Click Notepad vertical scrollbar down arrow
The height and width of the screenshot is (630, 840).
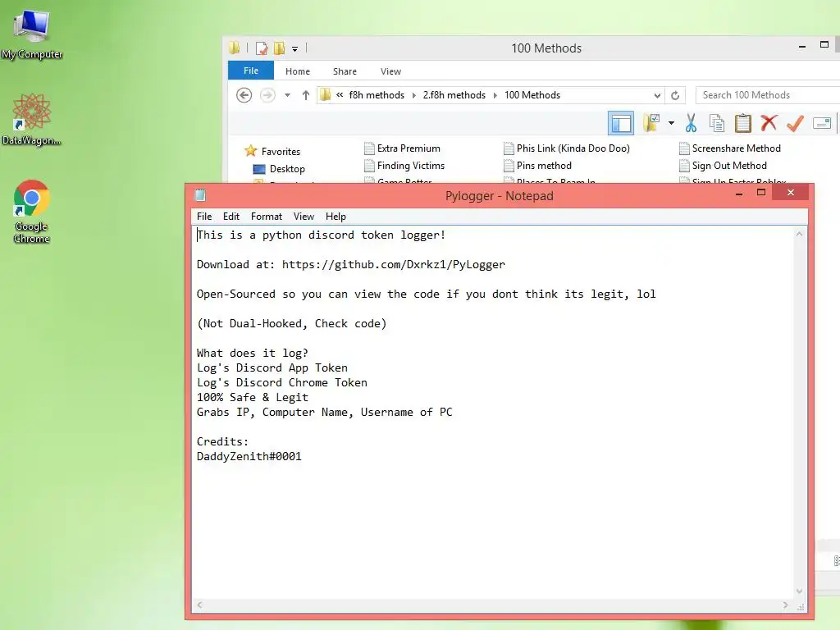click(799, 591)
